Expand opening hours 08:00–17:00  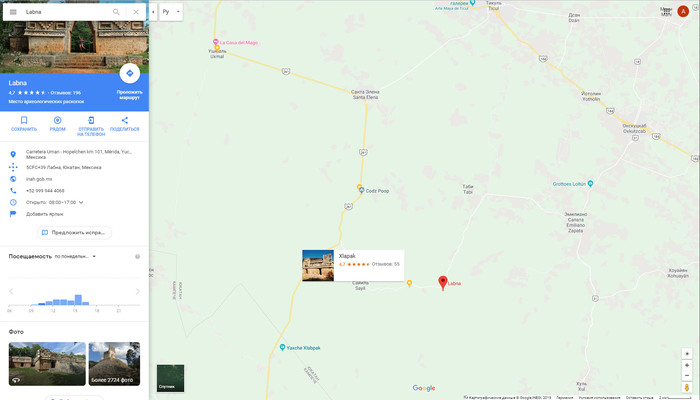click(x=81, y=202)
